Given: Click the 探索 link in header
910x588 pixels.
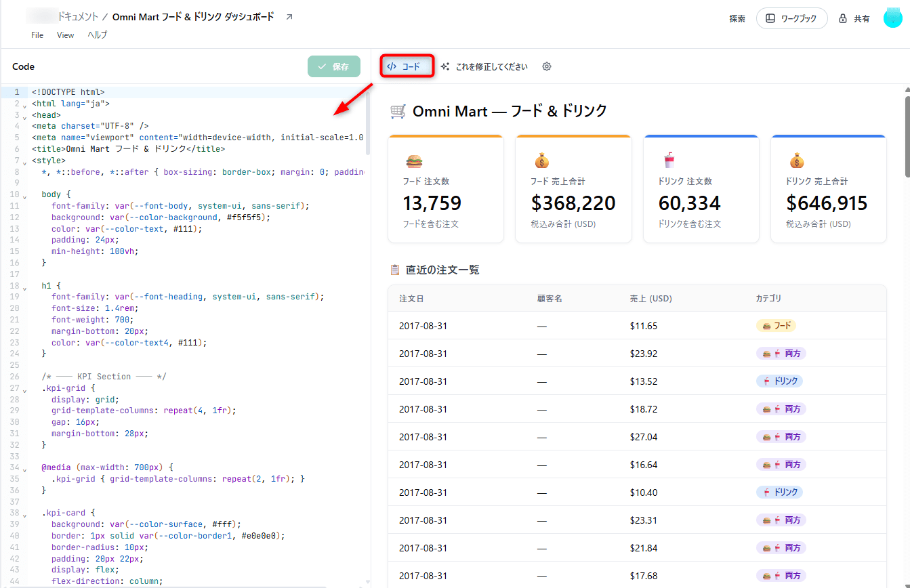Looking at the screenshot, I should point(737,19).
